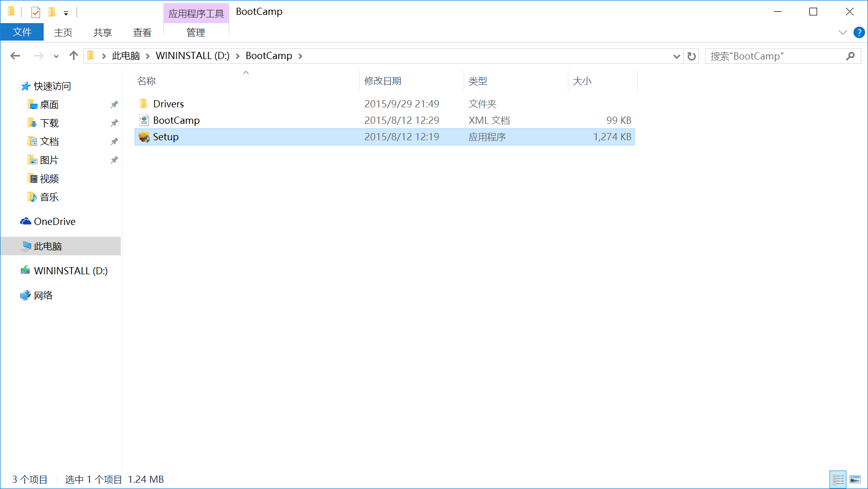Open the 文件 menu tab
The width and height of the screenshot is (868, 489).
22,32
